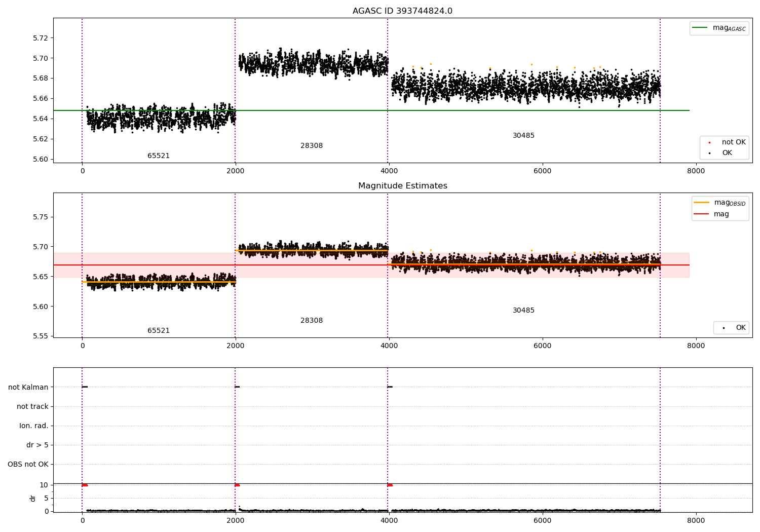This screenshot has width=760, height=532.
Task: Click the 10 tick on the dr axis
Action: pyautogui.click(x=44, y=485)
